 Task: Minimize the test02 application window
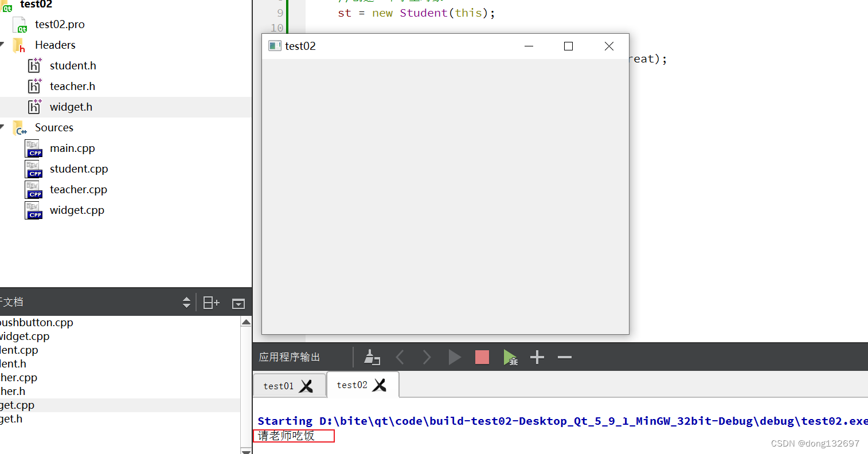(x=529, y=46)
